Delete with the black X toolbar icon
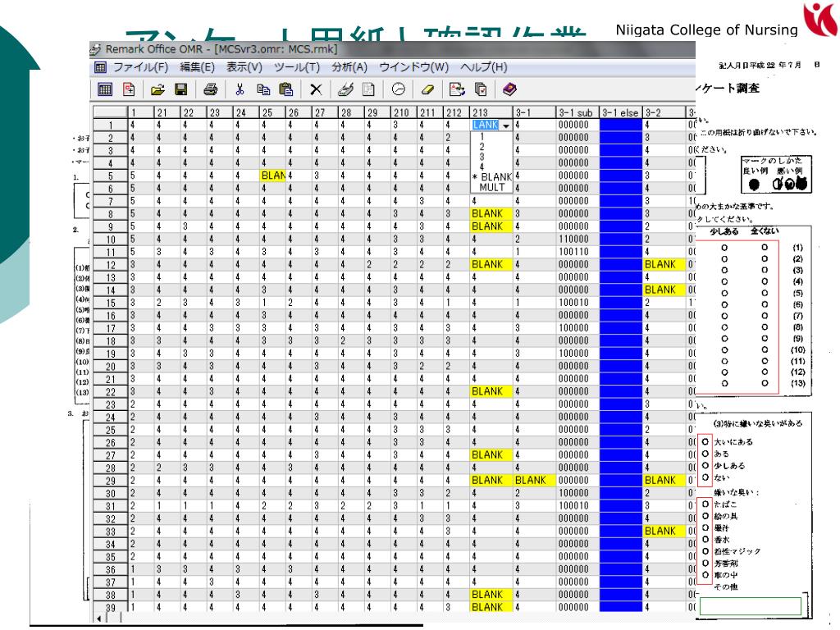The width and height of the screenshot is (840, 630). point(316,89)
